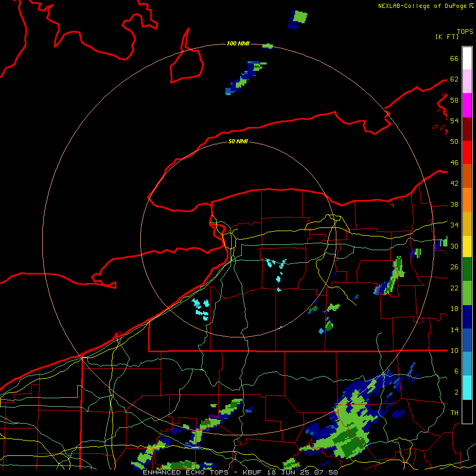Image resolution: width=476 pixels, height=476 pixels.
Task: Click the light pink swatch on the TOPS scale
Action: [467, 81]
